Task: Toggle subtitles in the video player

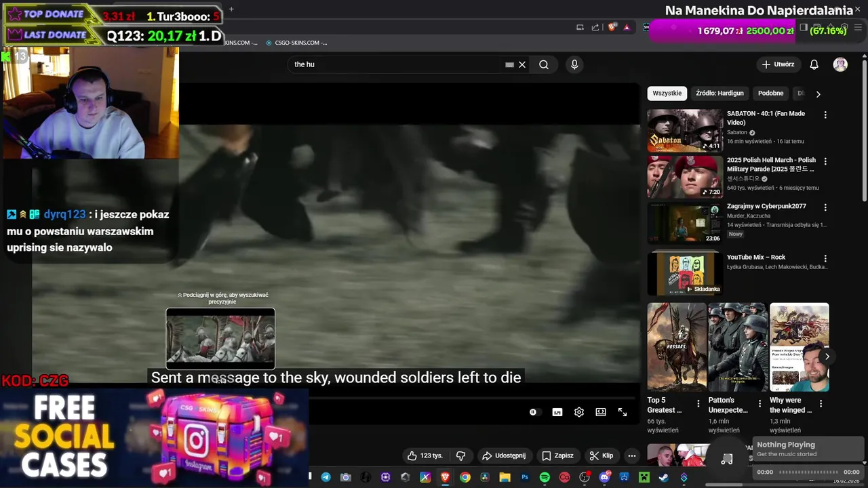Action: [557, 412]
